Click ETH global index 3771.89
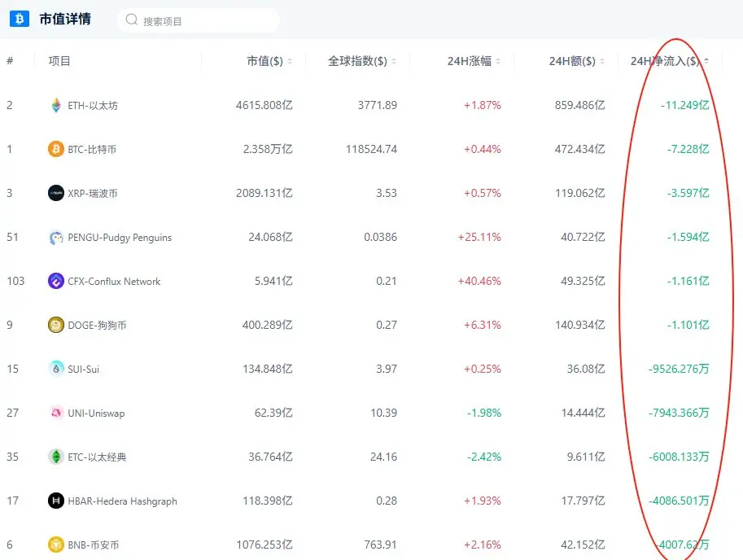The image size is (743, 560). pos(377,105)
